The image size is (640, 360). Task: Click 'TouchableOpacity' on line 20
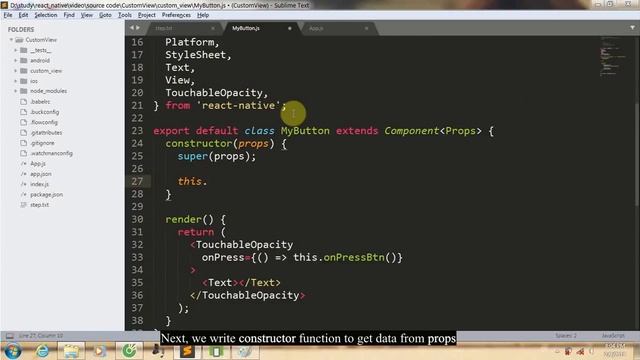[x=214, y=93]
